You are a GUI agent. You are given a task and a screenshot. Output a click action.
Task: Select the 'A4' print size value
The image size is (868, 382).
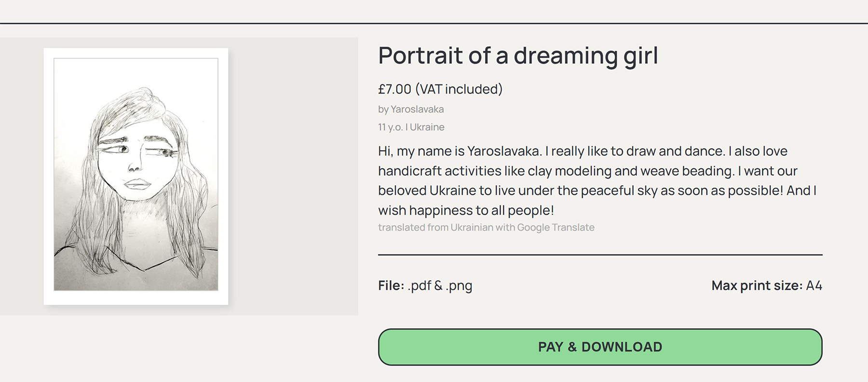click(814, 286)
